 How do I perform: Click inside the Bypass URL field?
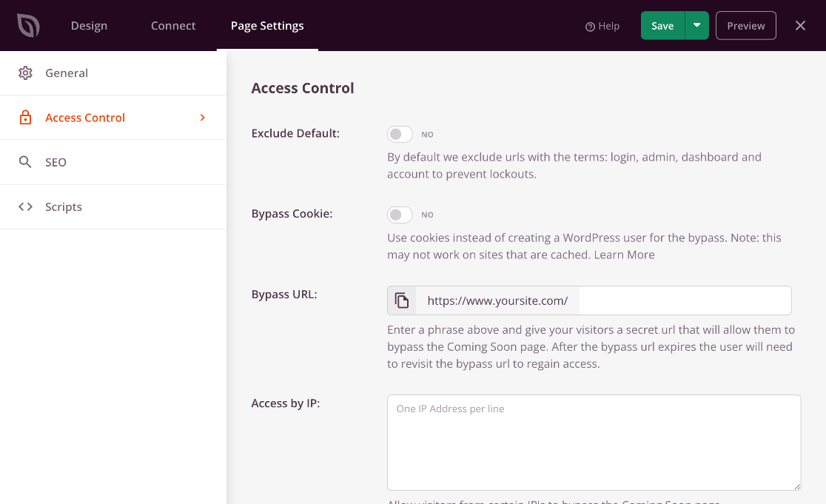[x=681, y=300]
